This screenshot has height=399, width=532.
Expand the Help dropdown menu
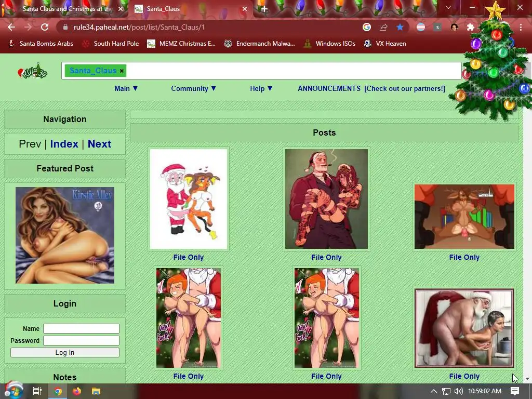261,88
